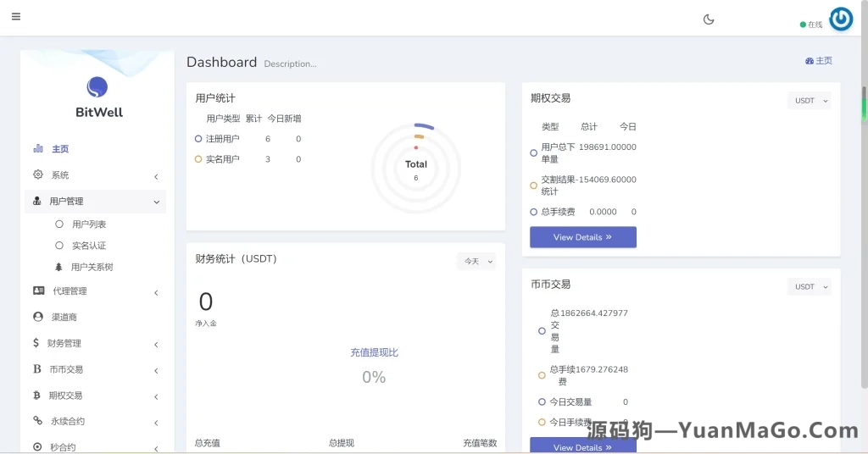Image resolution: width=868 pixels, height=454 pixels.
Task: Open the 今天 period dropdown
Action: 476,261
